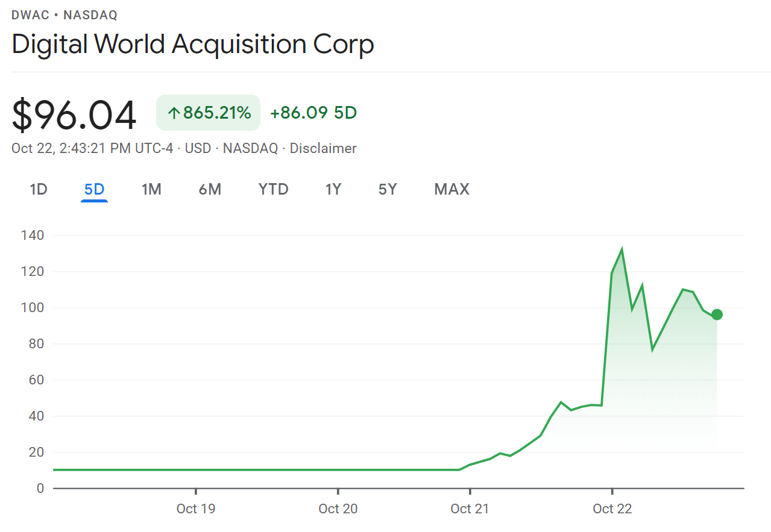
Task: Click the Digital World Acquisition Corp title
Action: point(193,44)
